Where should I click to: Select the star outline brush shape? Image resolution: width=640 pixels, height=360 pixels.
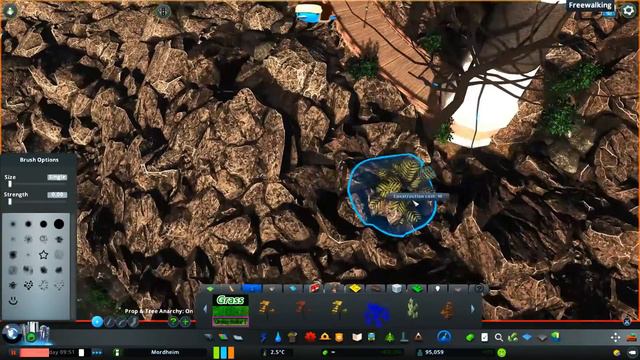click(44, 255)
